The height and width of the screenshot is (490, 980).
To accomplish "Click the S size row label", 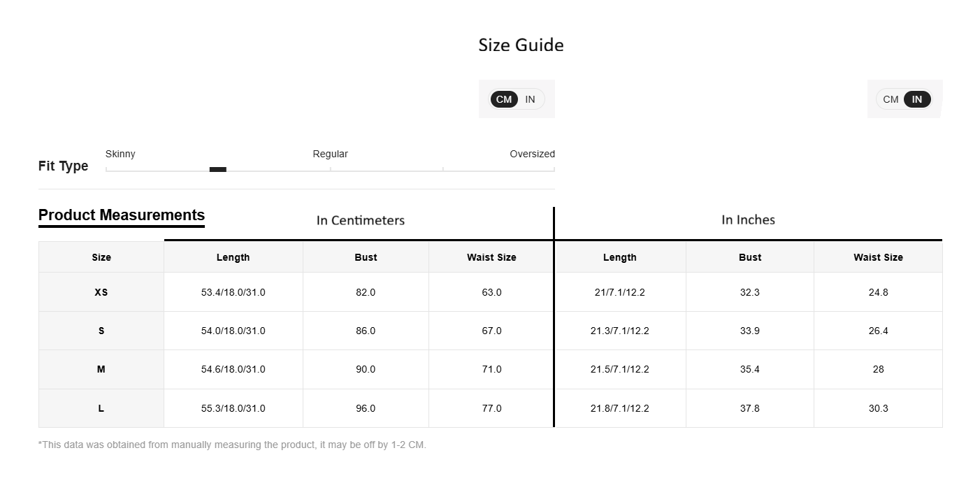I will [x=101, y=331].
